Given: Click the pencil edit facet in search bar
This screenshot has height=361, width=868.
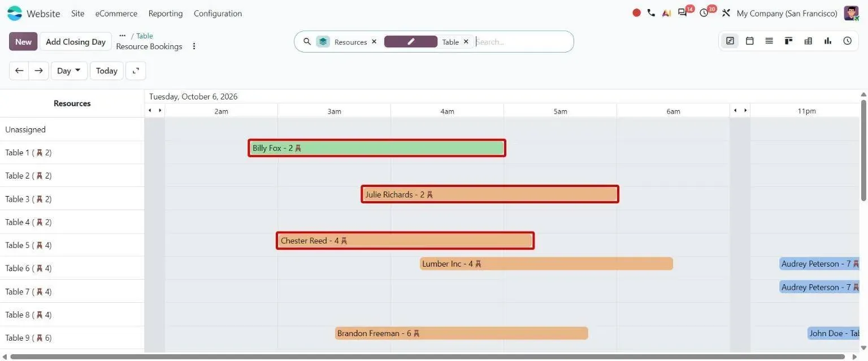Looking at the screenshot, I should (x=411, y=42).
